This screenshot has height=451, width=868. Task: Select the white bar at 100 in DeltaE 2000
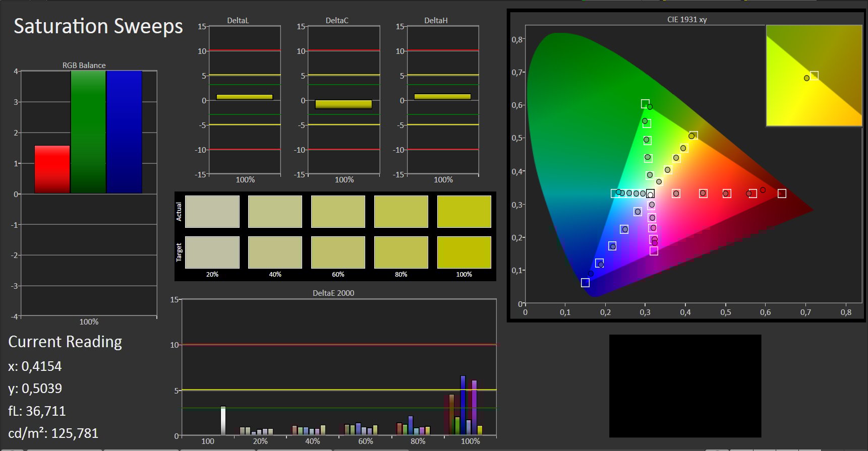(223, 421)
